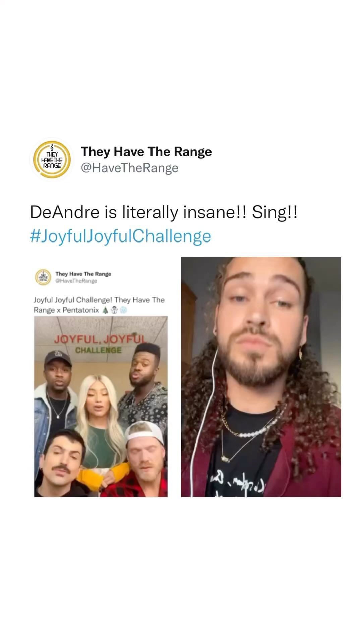The height and width of the screenshot is (644, 362).
Task: Click the small embedded tweet avatar icon
Action: coord(43,277)
